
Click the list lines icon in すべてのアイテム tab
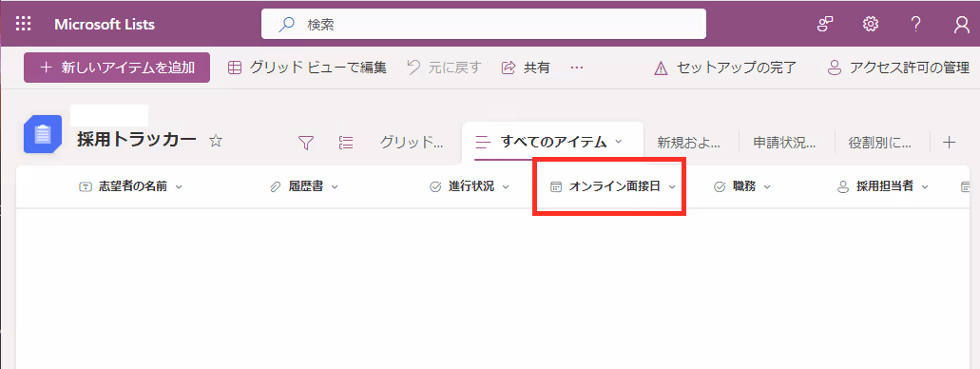click(484, 143)
